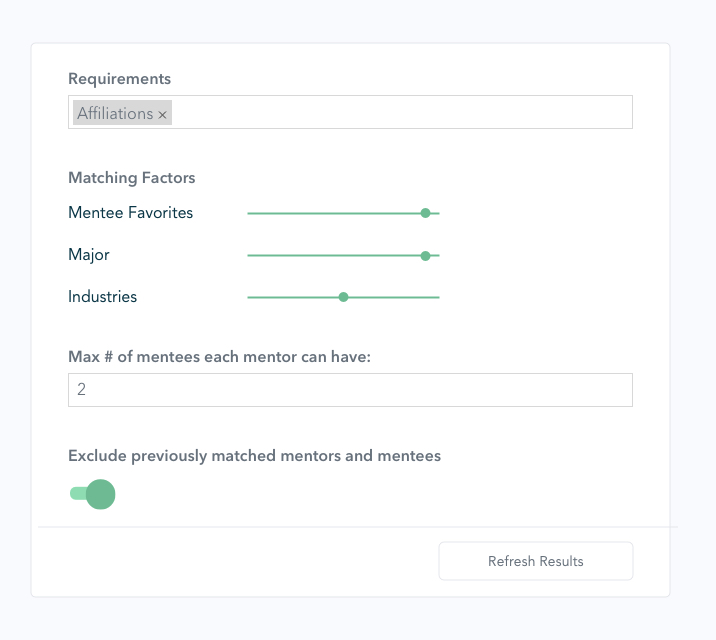The height and width of the screenshot is (640, 716).
Task: Click the Mentee Favorites slider handle
Action: (425, 213)
